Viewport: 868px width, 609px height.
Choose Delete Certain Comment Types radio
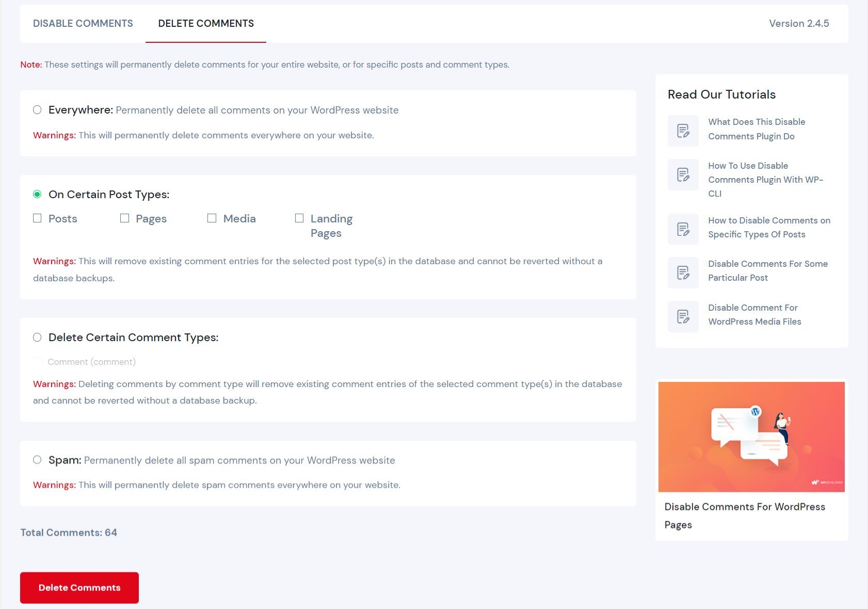point(37,337)
